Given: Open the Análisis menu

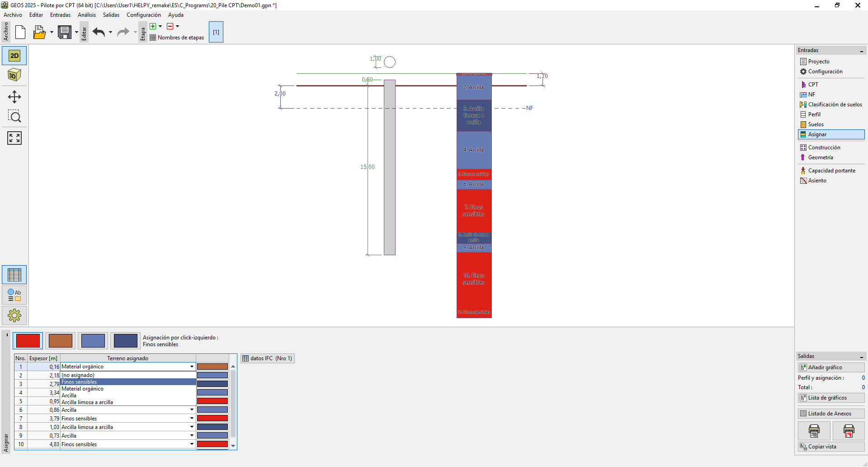Looking at the screenshot, I should [86, 15].
